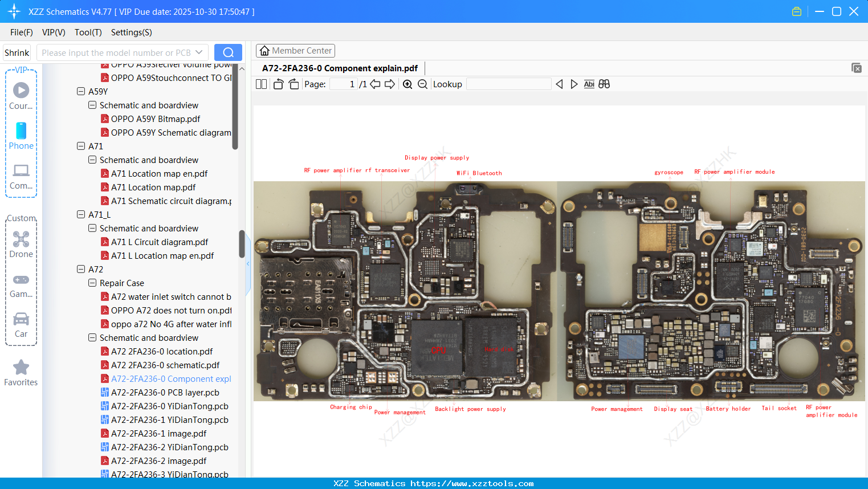Switch to A72-2FA236-0 Component explain.pdf tab

pyautogui.click(x=340, y=68)
